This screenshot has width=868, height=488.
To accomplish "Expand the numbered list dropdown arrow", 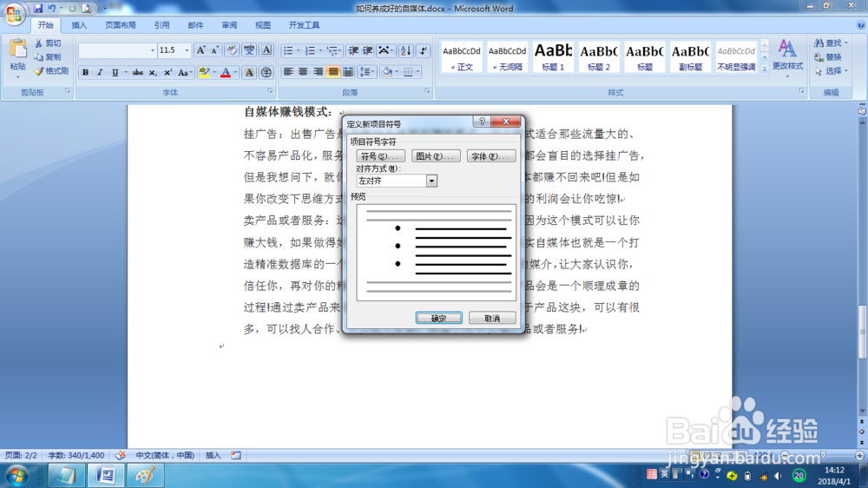I will pyautogui.click(x=320, y=51).
